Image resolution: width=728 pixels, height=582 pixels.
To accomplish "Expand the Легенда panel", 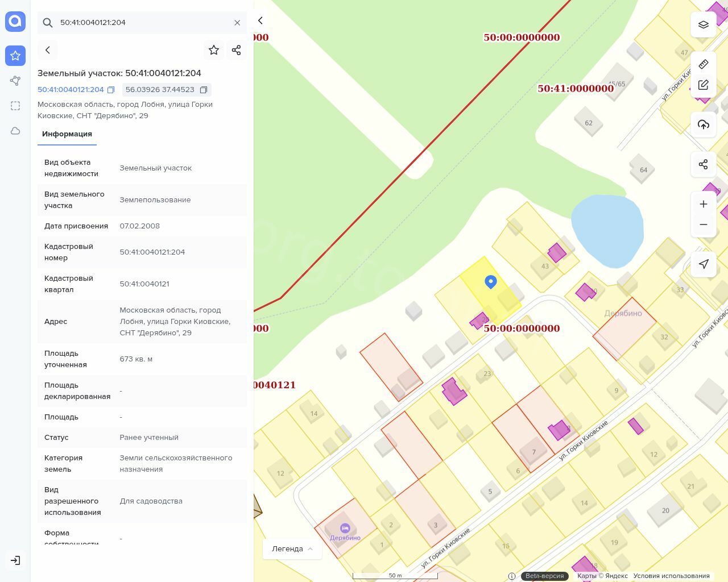I will click(x=292, y=548).
